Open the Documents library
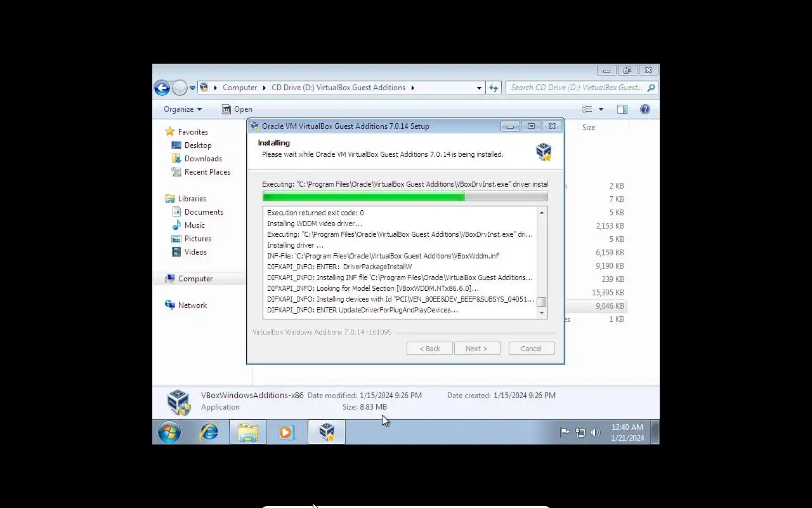Viewport: 812px width, 508px height. coord(204,212)
